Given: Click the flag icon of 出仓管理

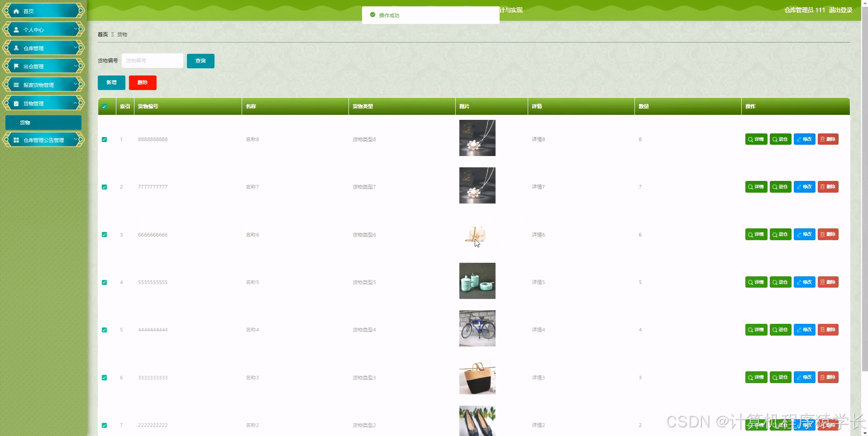Looking at the screenshot, I should pos(16,66).
